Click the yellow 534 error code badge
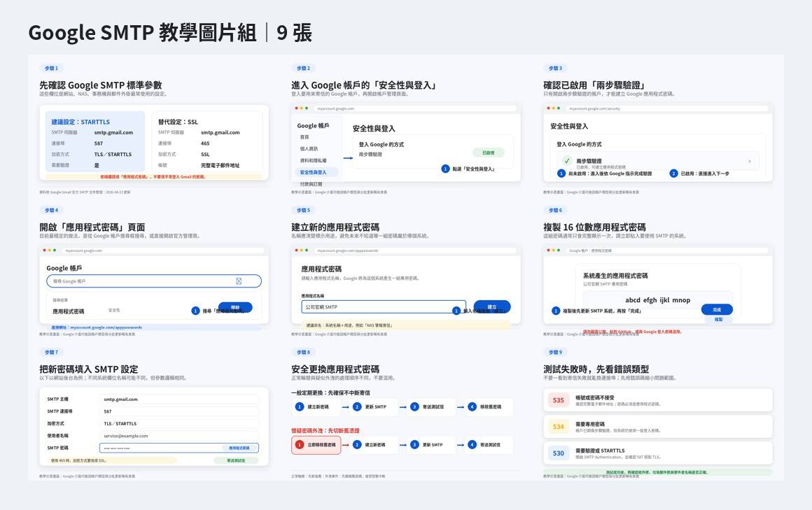This screenshot has width=812, height=510. click(x=559, y=427)
